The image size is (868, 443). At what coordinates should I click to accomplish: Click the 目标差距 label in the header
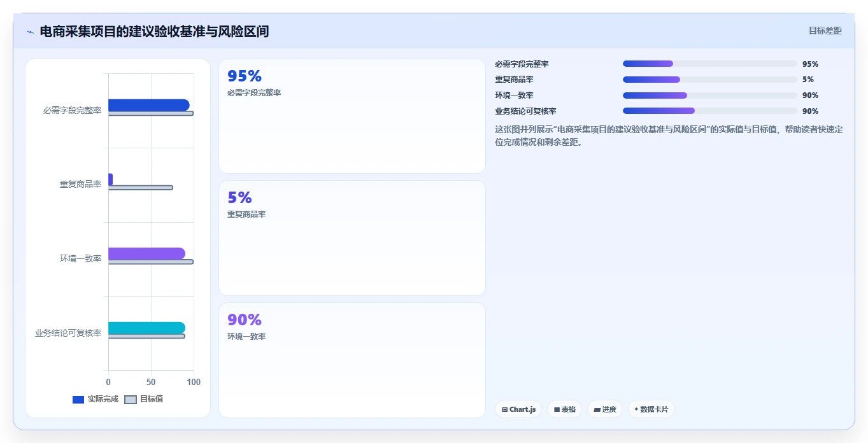pyautogui.click(x=825, y=31)
